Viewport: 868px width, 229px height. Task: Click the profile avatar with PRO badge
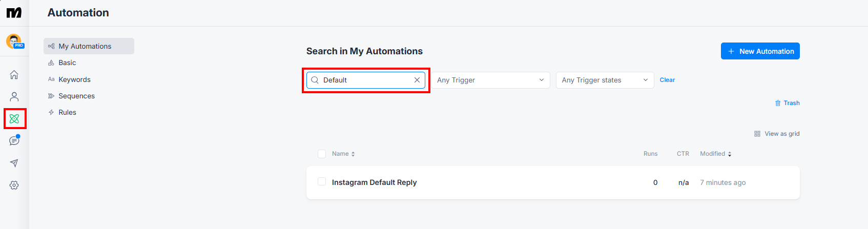(x=14, y=41)
